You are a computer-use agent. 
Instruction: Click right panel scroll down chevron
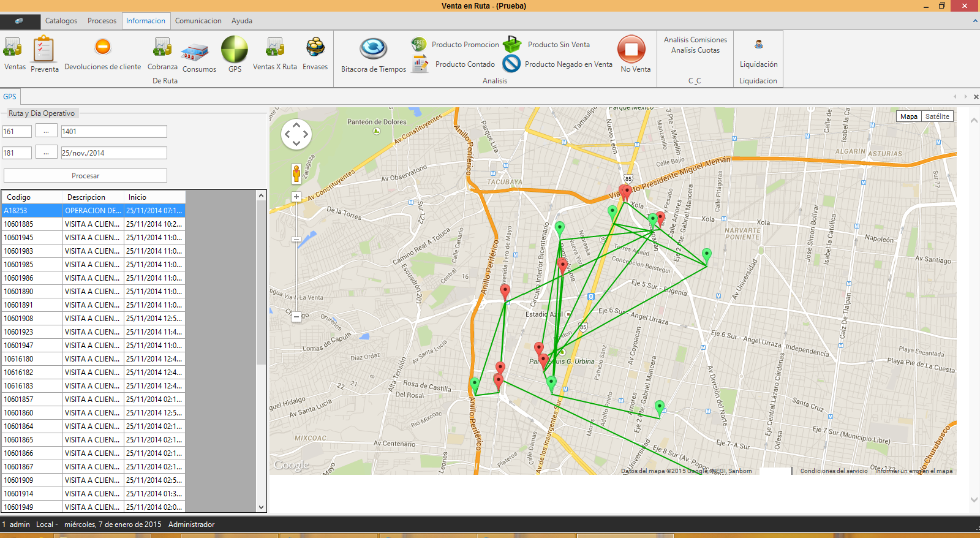pyautogui.click(x=974, y=500)
